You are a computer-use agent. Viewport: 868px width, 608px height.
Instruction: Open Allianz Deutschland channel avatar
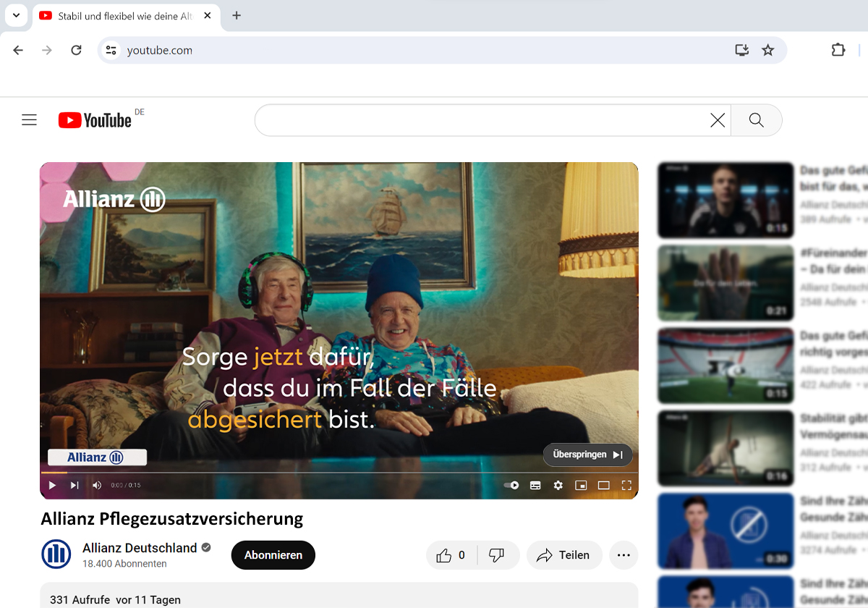56,554
